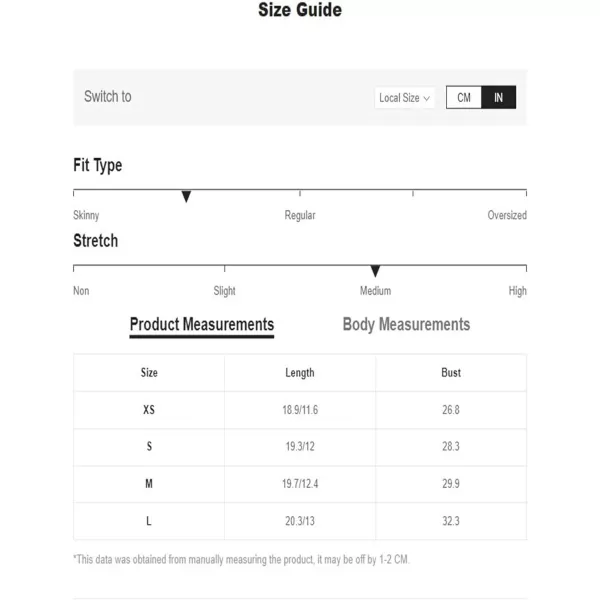Click the Length column header

pos(300,373)
